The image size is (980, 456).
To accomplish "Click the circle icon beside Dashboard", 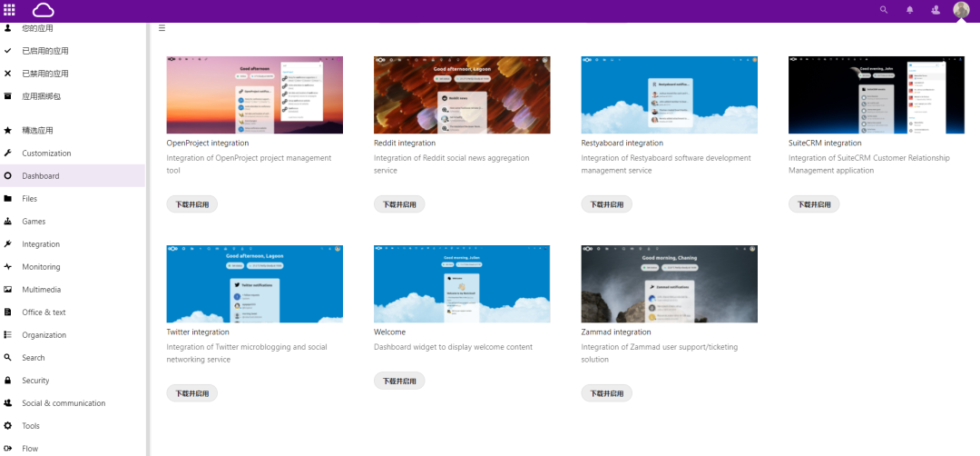I will (x=7, y=176).
